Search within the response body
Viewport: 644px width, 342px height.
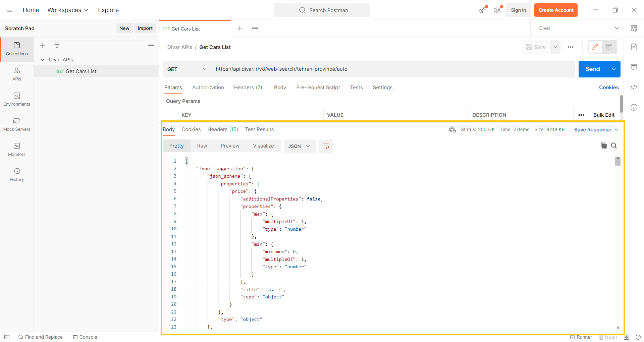[x=614, y=146]
